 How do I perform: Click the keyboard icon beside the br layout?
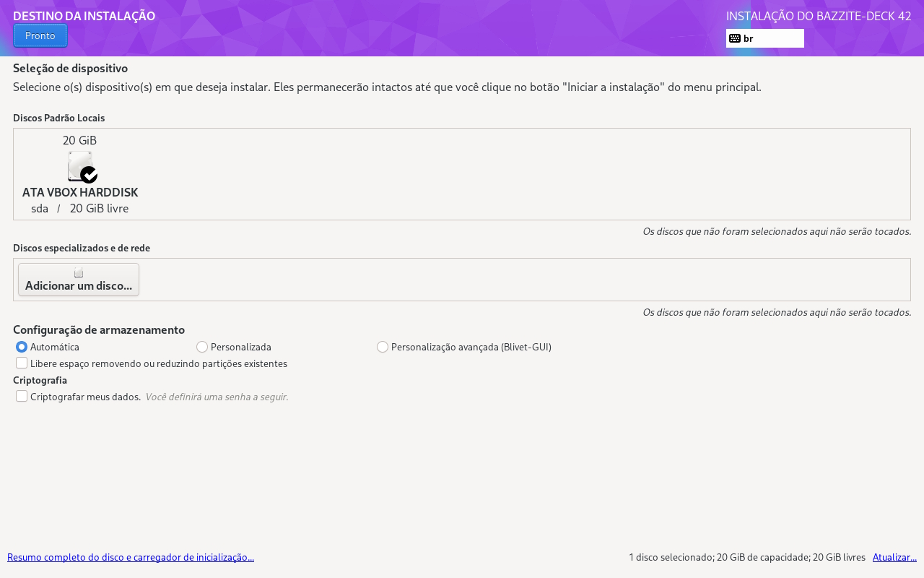[735, 38]
